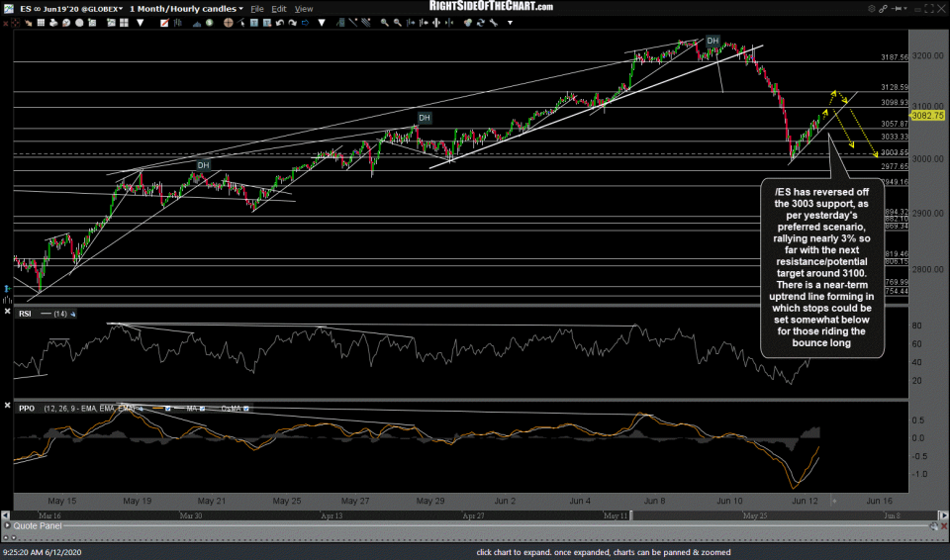This screenshot has width=950, height=560.
Task: Click the app chart icon at top left
Action: (x=9, y=9)
